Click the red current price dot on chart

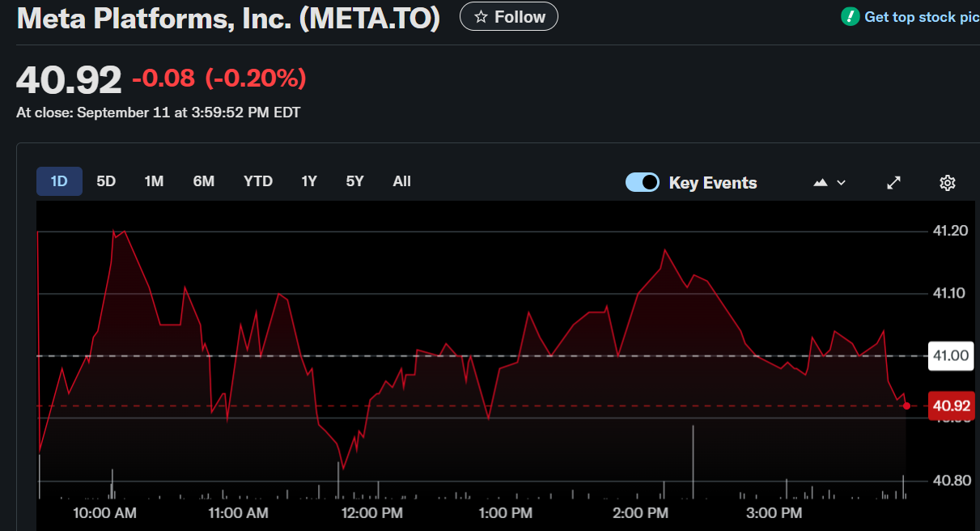click(x=906, y=406)
